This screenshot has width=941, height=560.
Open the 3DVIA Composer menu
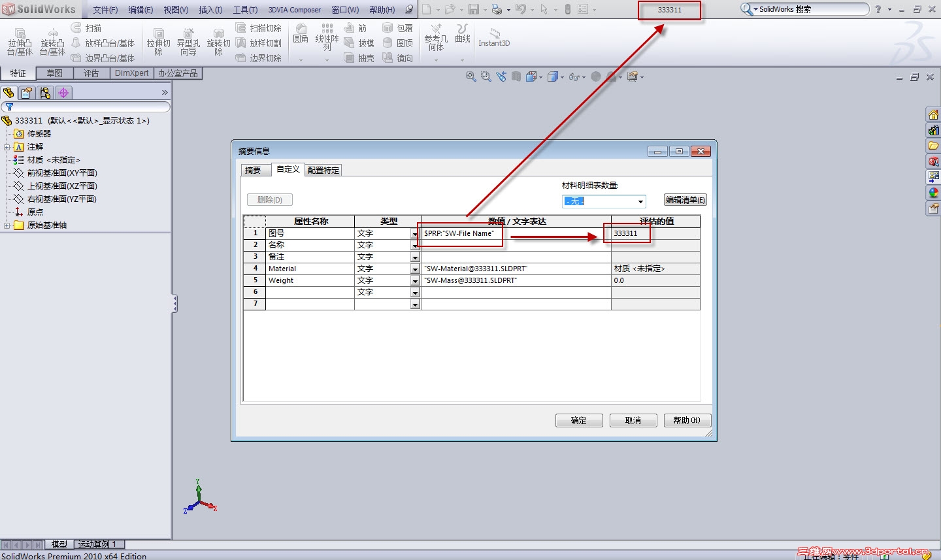(x=295, y=10)
